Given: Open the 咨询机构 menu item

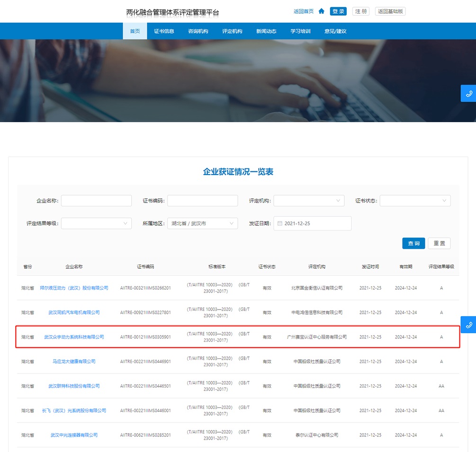Looking at the screenshot, I should click(198, 31).
